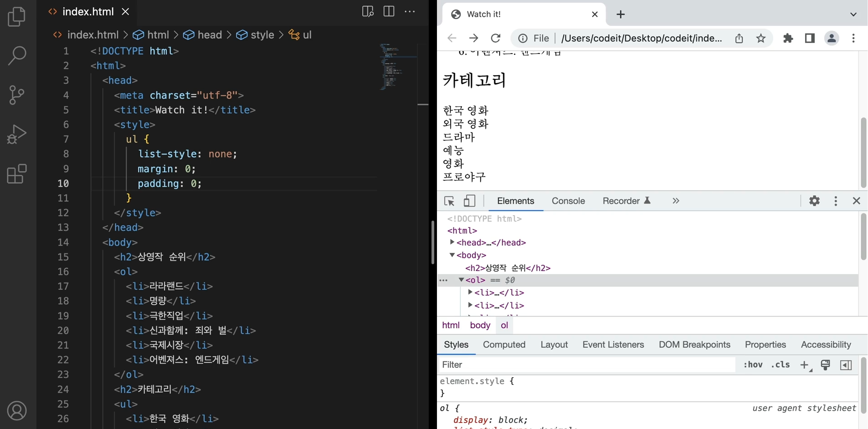Image resolution: width=868 pixels, height=429 pixels.
Task: Switch to the Accessibility pane tab
Action: click(826, 345)
